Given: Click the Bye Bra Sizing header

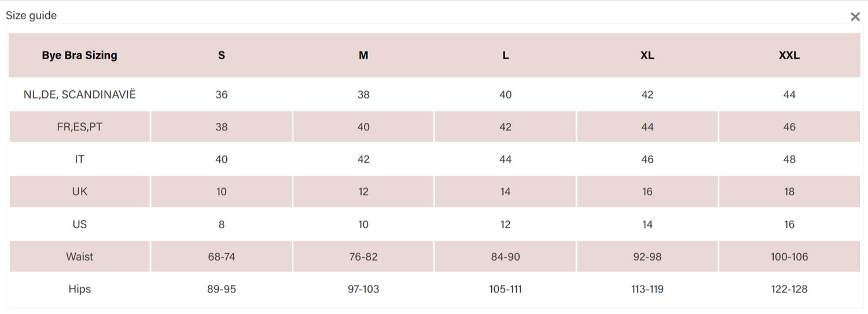Looking at the screenshot, I should click(x=79, y=56).
